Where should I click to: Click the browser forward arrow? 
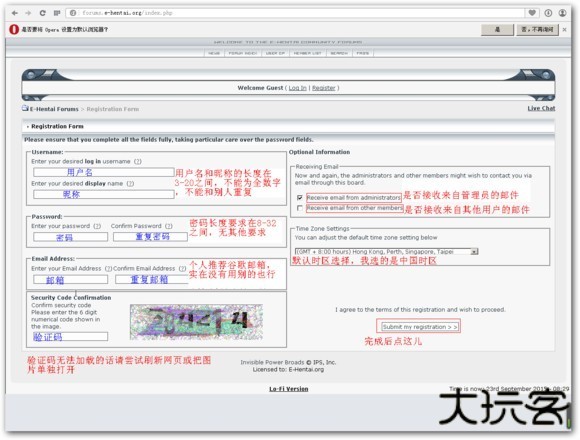pyautogui.click(x=28, y=13)
